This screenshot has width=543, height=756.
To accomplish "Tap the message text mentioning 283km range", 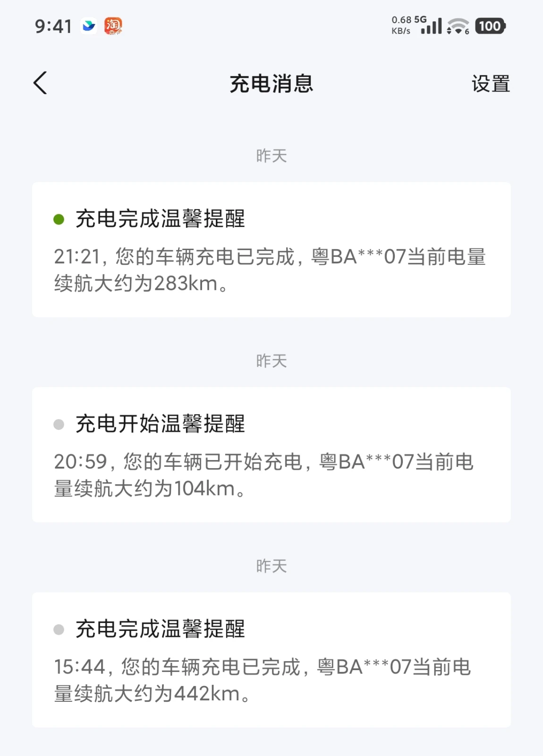I will point(270,270).
